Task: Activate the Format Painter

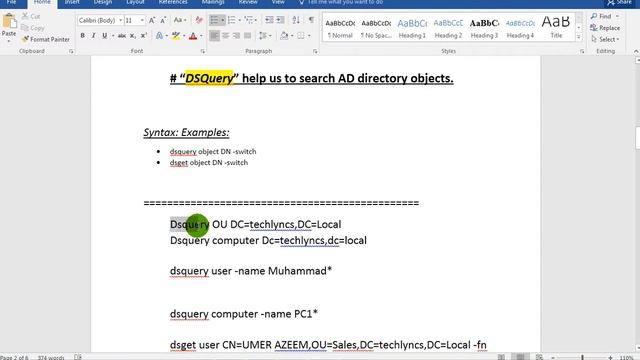Action: [x=46, y=39]
